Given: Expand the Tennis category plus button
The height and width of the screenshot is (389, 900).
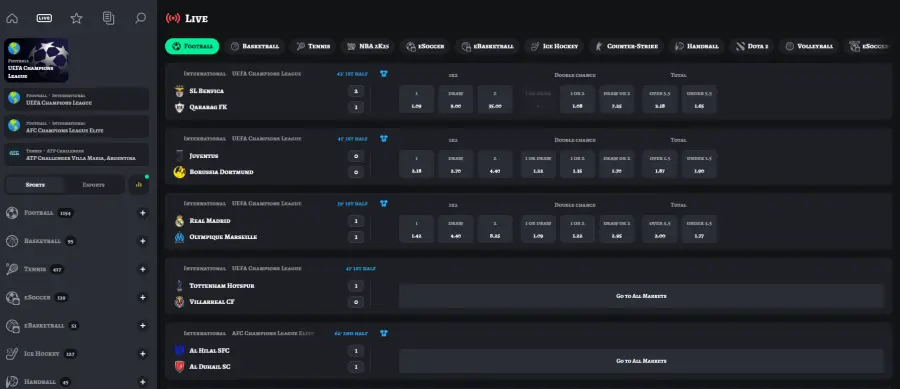Looking at the screenshot, I should click(143, 269).
